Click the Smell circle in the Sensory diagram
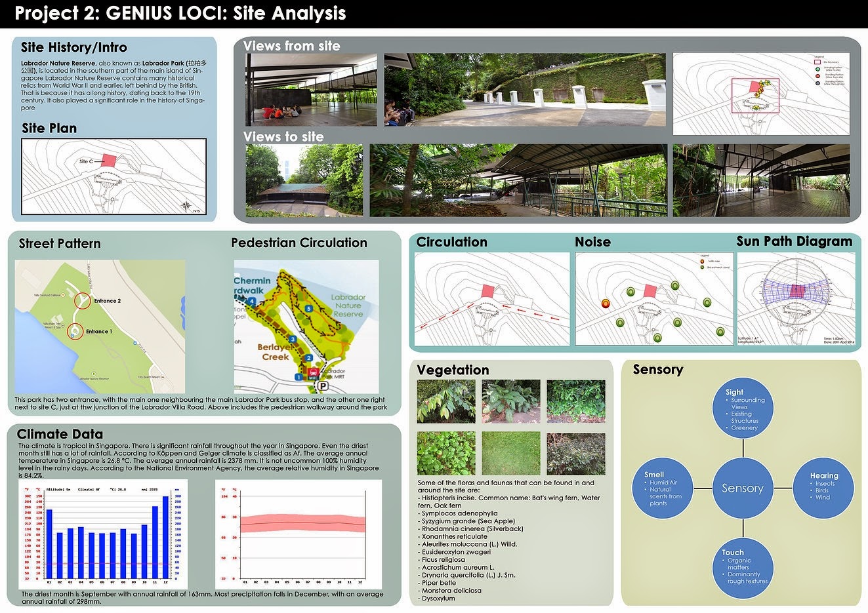868x613 pixels. (x=664, y=488)
